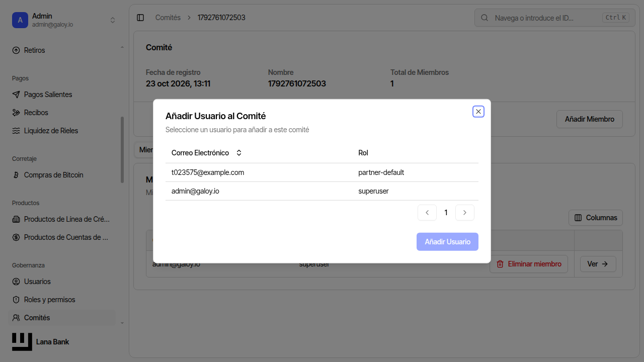644x362 pixels.
Task: Open Productos de Cuentas page
Action: [62, 237]
